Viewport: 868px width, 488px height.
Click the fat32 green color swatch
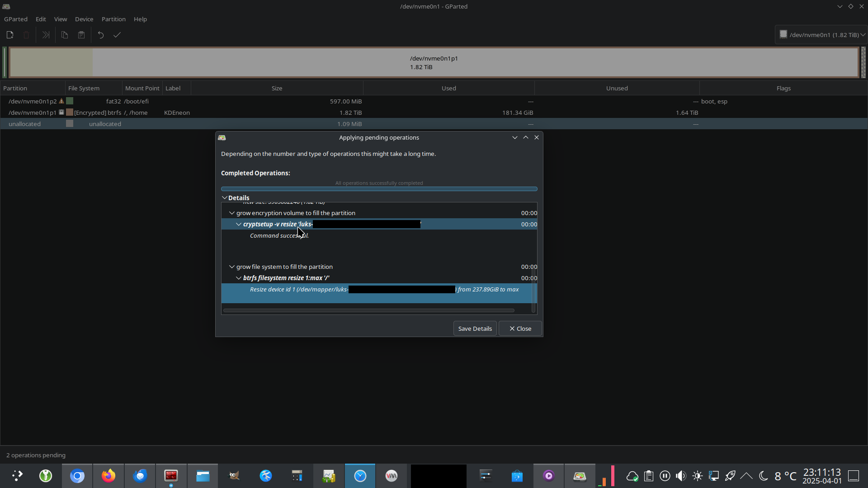point(70,101)
